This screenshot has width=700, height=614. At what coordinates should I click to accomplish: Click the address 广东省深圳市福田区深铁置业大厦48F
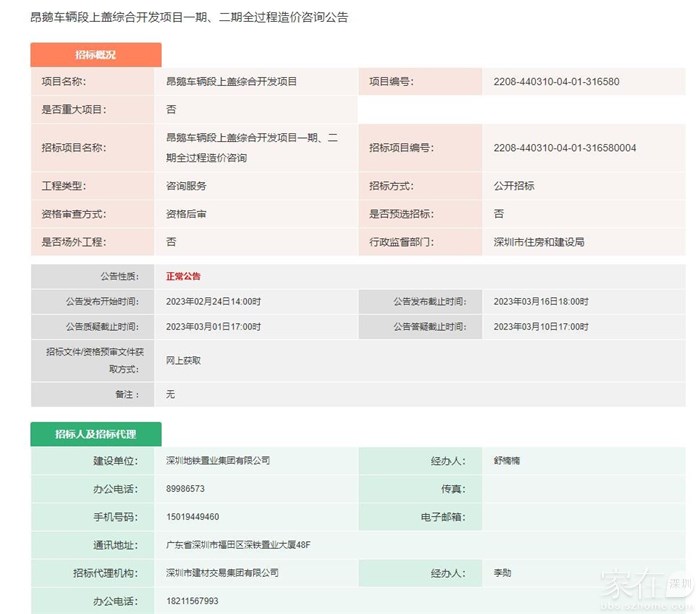click(x=238, y=545)
